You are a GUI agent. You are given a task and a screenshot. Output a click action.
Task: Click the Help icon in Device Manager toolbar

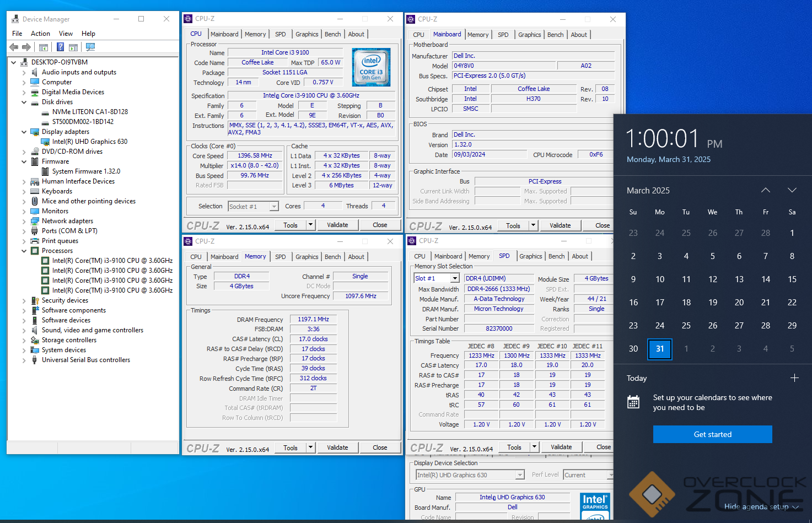tap(60, 47)
